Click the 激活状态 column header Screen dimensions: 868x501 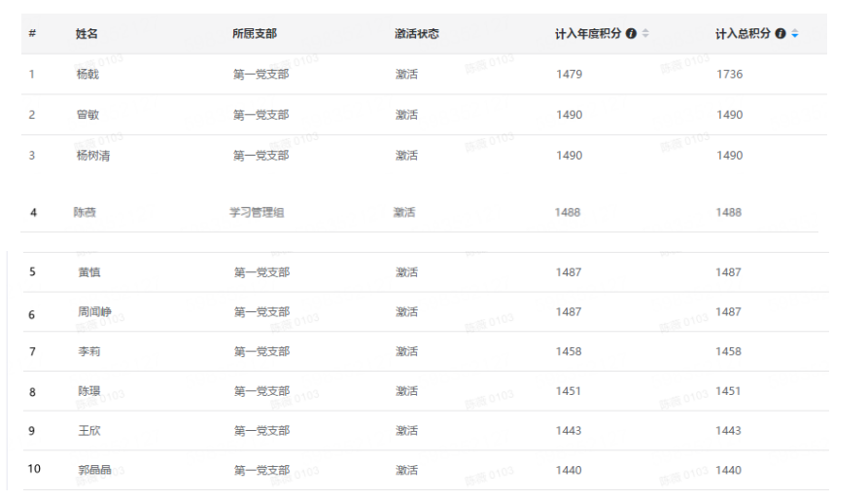pos(416,34)
